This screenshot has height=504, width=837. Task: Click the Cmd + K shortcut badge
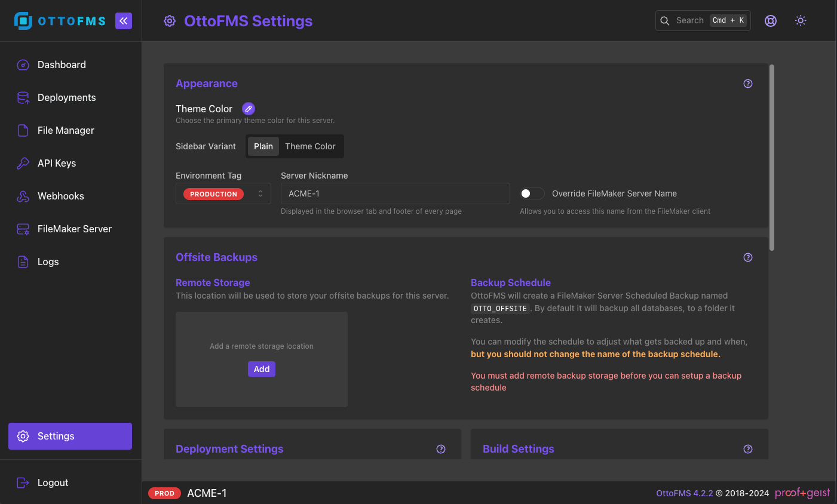coord(728,20)
